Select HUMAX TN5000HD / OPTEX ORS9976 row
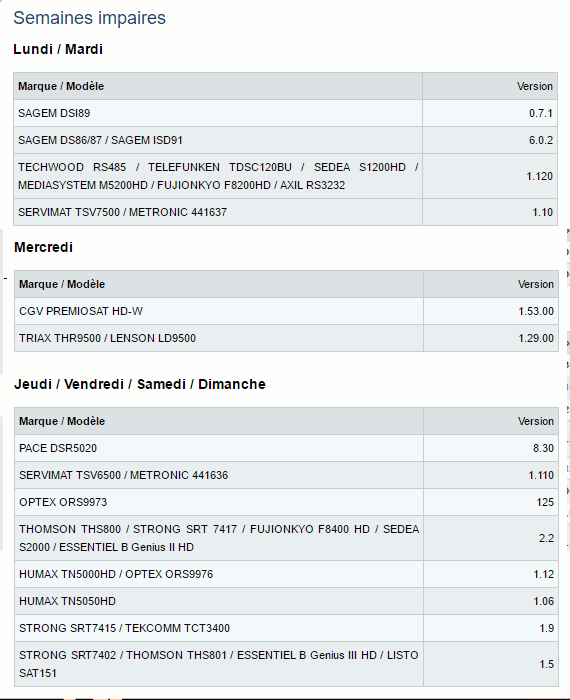This screenshot has width=570, height=700. [x=286, y=574]
